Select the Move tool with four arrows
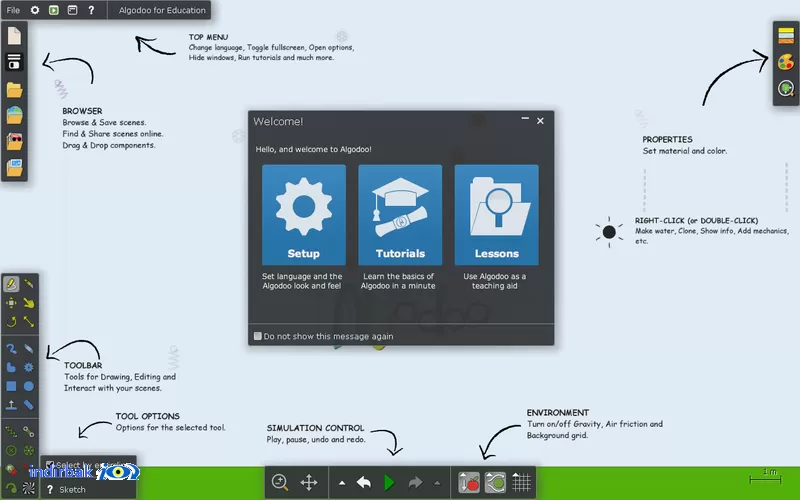The height and width of the screenshot is (500, 800). pyautogui.click(x=11, y=303)
